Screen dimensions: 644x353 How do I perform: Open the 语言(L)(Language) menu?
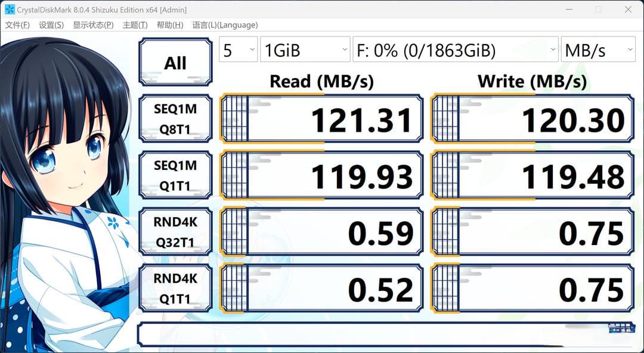pyautogui.click(x=225, y=25)
